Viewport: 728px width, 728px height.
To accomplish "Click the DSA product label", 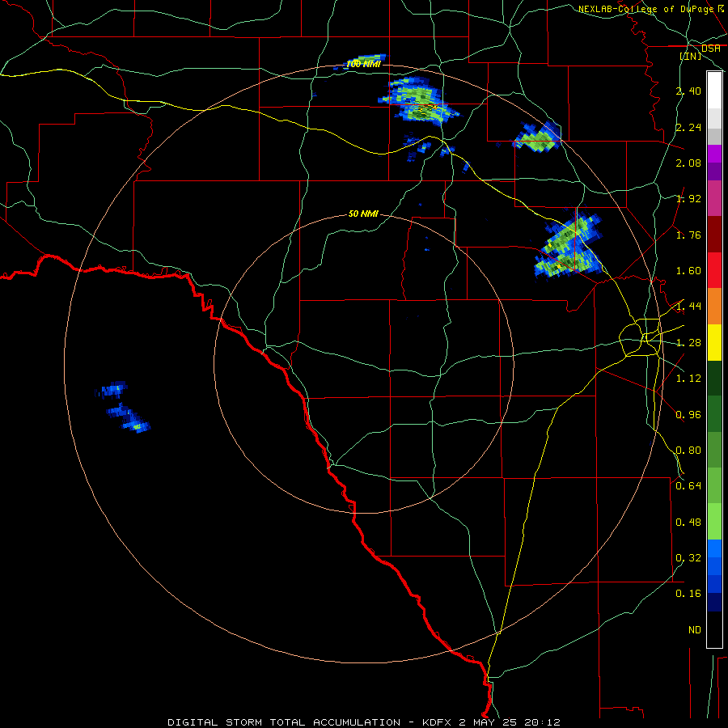I will tap(711, 49).
